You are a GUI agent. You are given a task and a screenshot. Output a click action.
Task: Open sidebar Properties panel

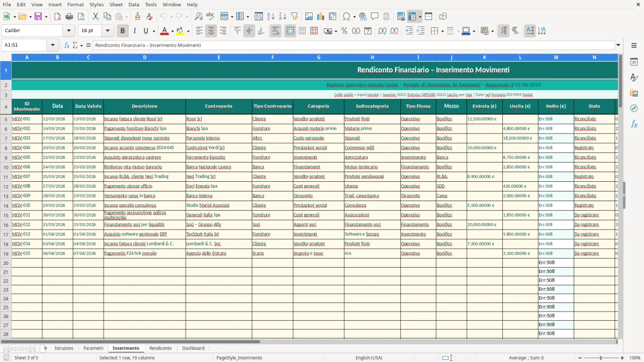tap(634, 62)
